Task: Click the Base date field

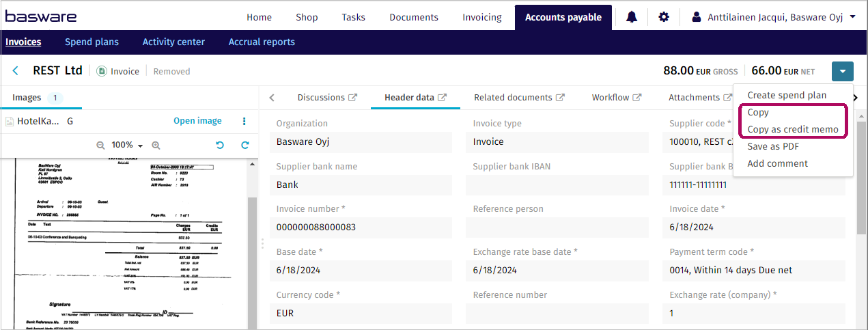Action: (361, 270)
